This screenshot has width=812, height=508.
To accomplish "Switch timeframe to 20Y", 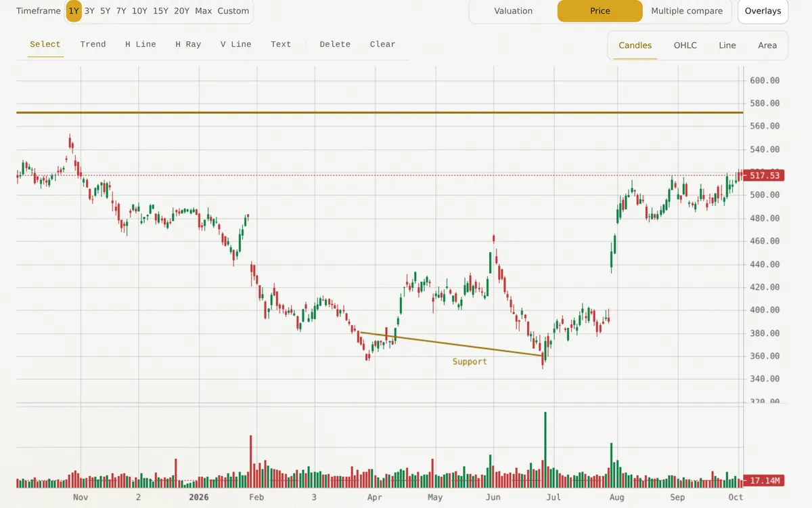I will click(181, 11).
